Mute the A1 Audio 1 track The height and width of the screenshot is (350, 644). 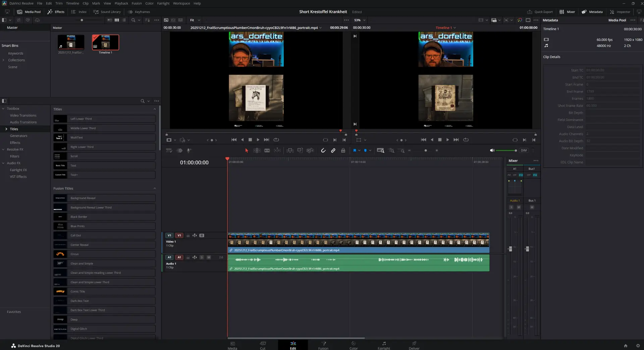209,257
